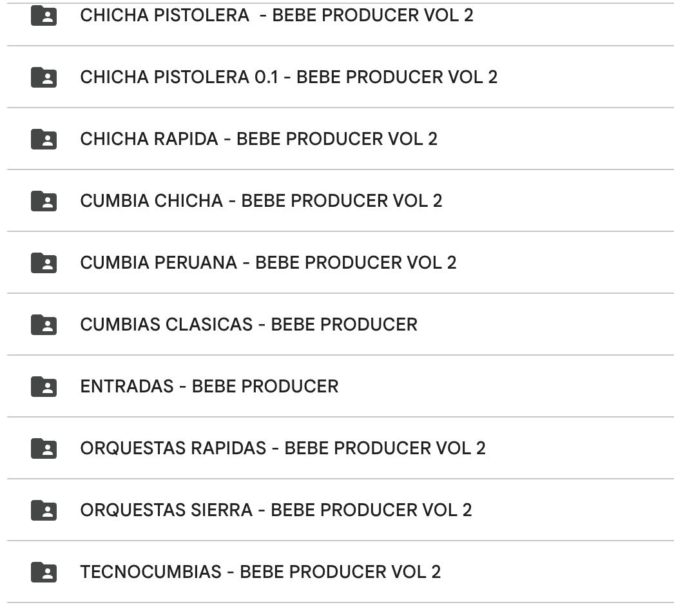This screenshot has height=616, width=674.
Task: Click the shared folder icon beside CUMBIA CHICHA
Action: tap(43, 200)
